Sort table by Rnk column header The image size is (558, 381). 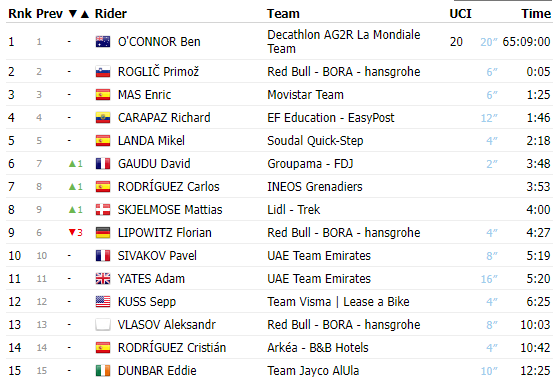20,14
